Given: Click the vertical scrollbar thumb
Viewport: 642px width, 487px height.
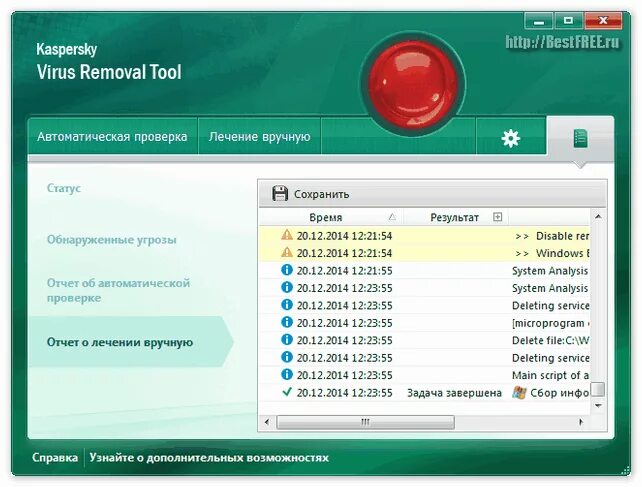Looking at the screenshot, I should pos(598,389).
